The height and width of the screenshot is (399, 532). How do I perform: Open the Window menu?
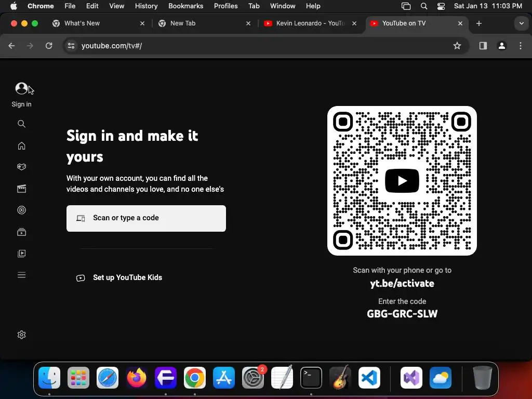coord(283,6)
